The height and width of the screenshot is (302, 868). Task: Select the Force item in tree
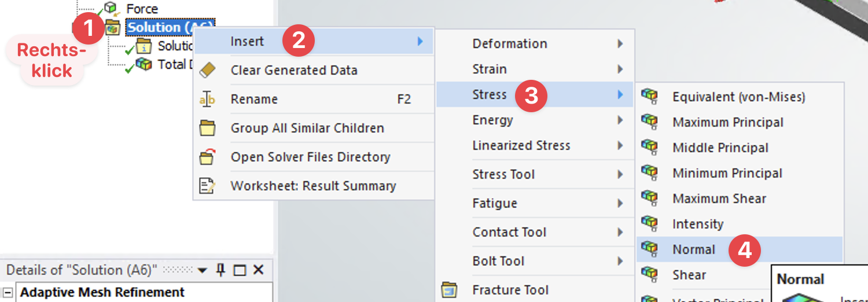(142, 9)
